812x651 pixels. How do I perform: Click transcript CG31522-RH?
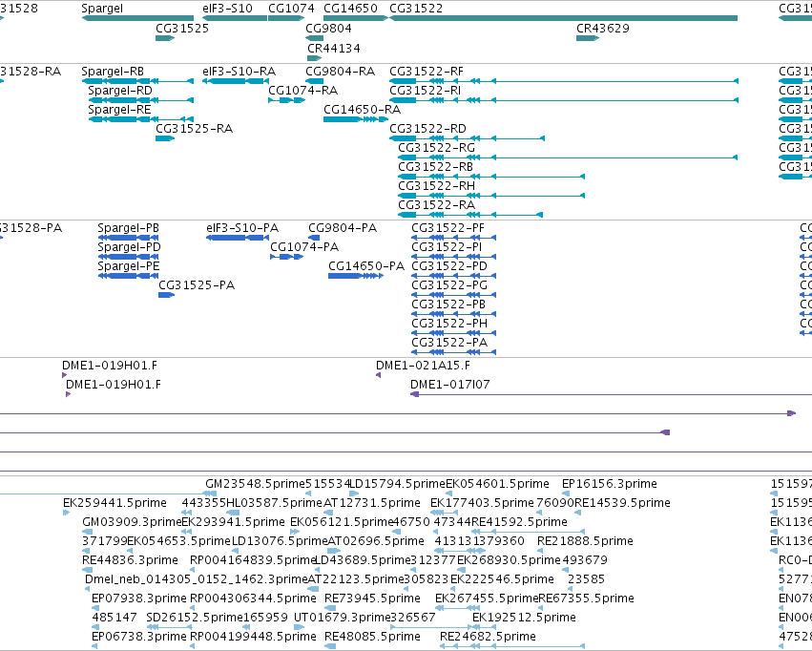[436, 186]
